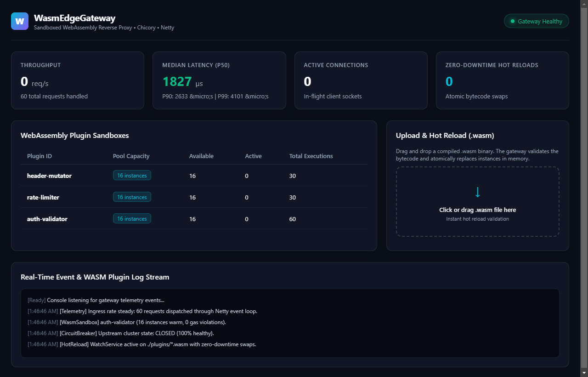Click the Pool Capacity column header
Viewport: 588px width, 377px height.
[131, 156]
